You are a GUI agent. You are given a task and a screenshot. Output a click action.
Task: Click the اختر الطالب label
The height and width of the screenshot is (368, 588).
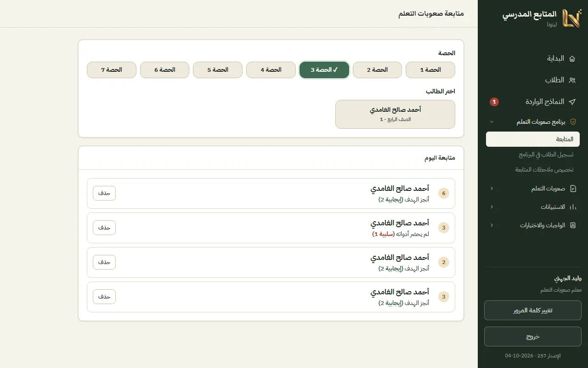click(441, 91)
